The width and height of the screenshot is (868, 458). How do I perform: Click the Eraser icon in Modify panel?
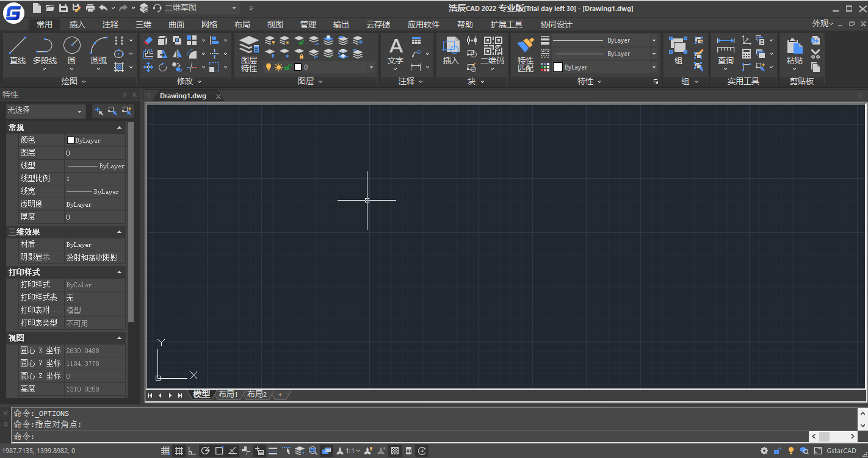click(x=148, y=40)
